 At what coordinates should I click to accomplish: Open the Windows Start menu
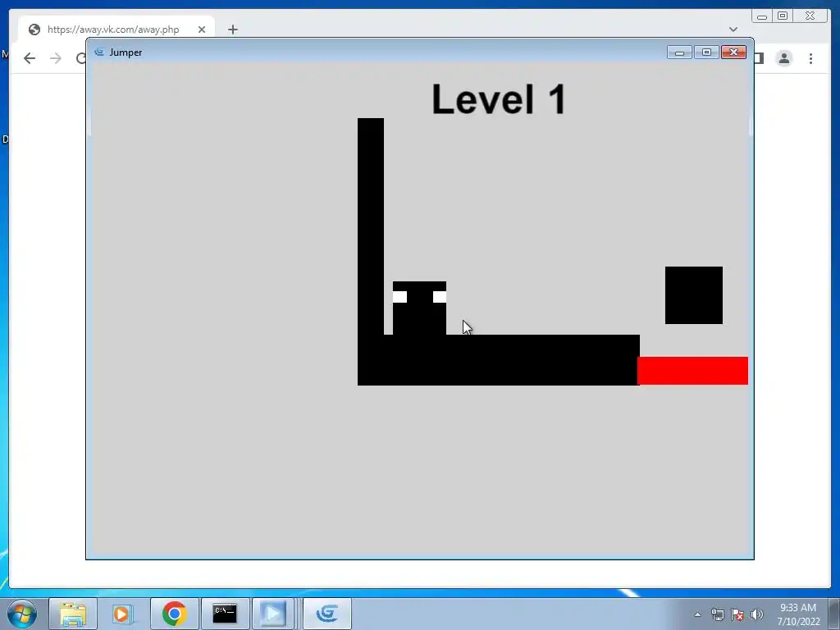pos(22,614)
